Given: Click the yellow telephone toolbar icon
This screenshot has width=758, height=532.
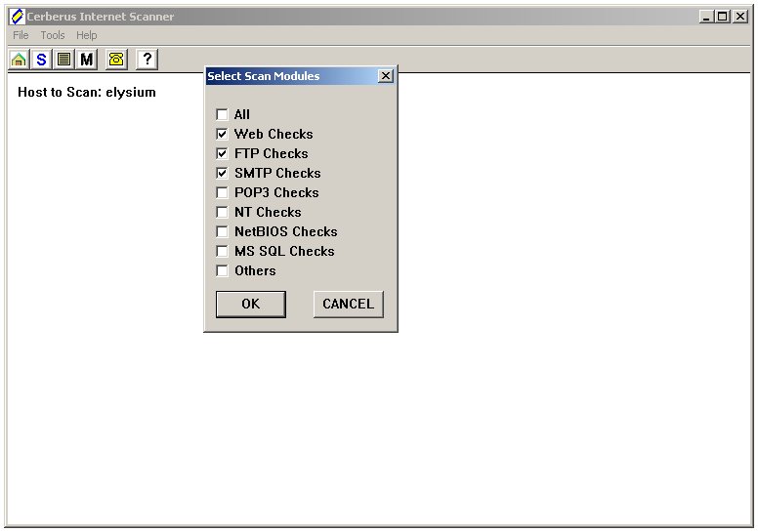Looking at the screenshot, I should pos(116,60).
